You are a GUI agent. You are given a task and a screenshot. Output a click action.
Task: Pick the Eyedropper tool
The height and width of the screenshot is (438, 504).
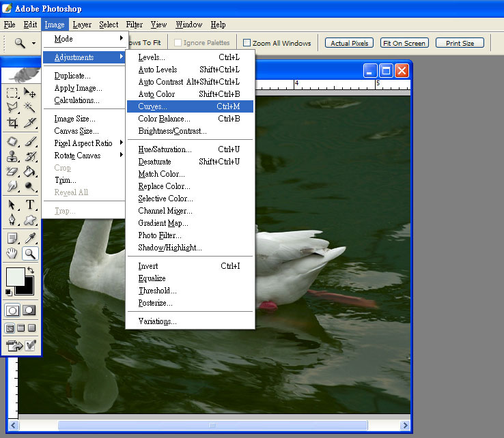[30, 238]
